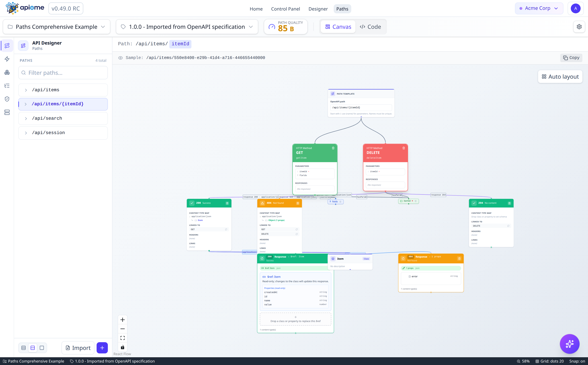Click the React Flow attribution link
Screen dimensions: 588x365
(122, 354)
